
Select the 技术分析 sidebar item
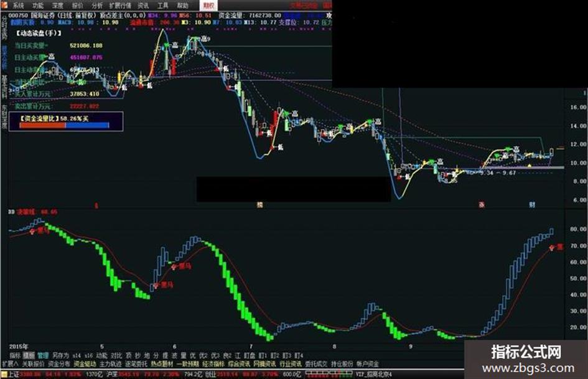click(x=4, y=58)
